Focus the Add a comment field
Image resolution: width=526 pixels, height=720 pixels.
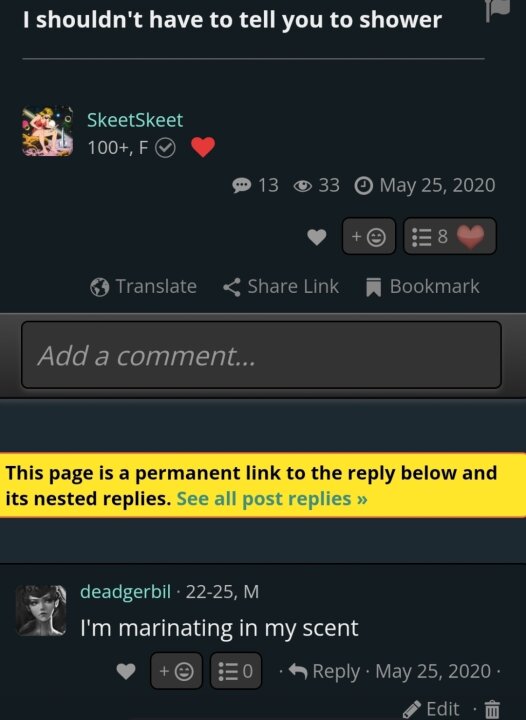[x=261, y=355]
